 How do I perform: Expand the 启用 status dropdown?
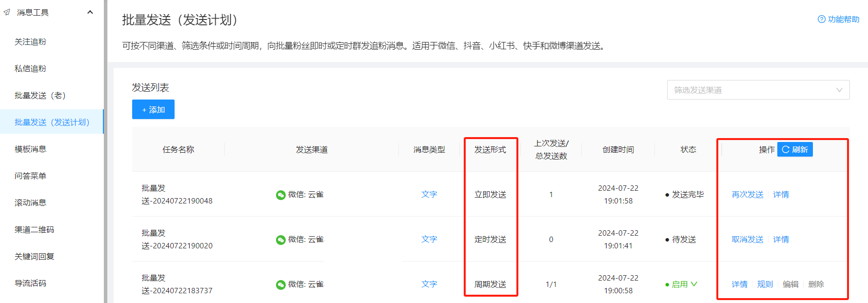point(694,284)
